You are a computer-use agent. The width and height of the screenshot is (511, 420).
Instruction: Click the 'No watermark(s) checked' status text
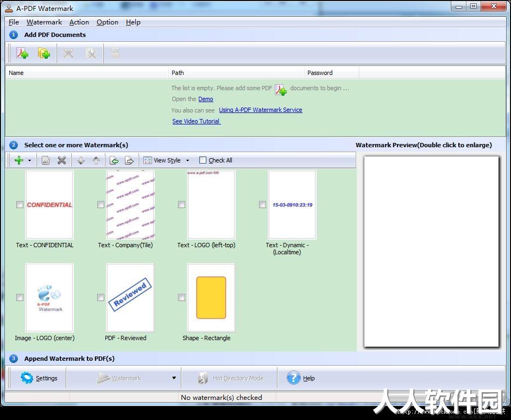[222, 398]
